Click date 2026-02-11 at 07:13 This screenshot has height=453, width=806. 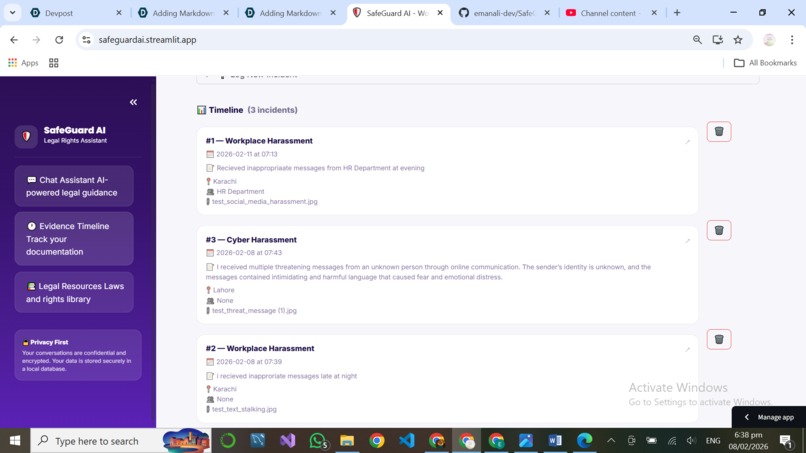(246, 154)
